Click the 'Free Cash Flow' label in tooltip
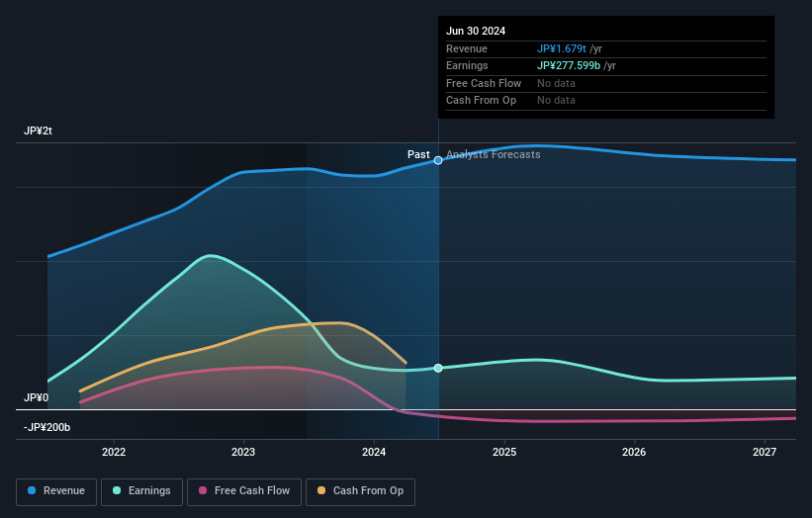This screenshot has width=812, height=518. click(484, 83)
